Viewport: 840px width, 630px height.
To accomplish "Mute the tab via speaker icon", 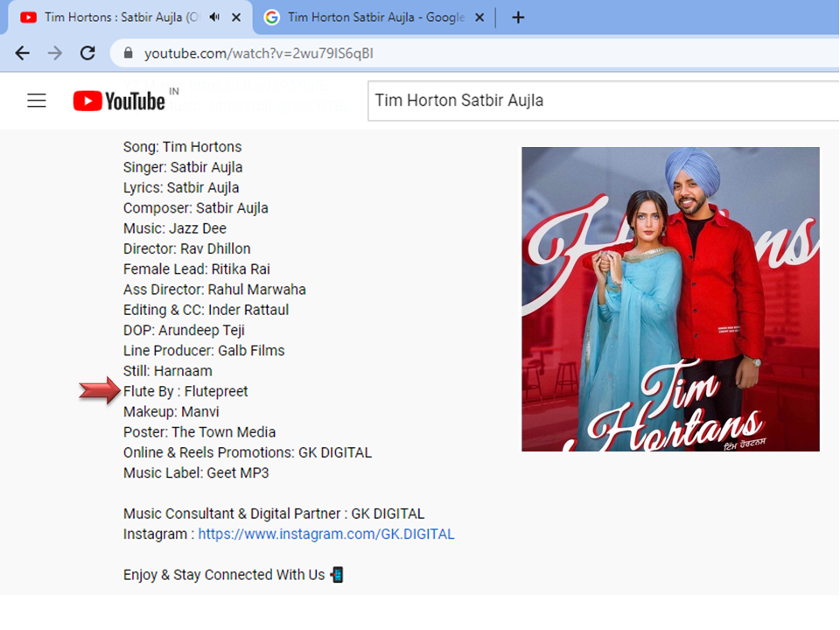I will (x=215, y=17).
